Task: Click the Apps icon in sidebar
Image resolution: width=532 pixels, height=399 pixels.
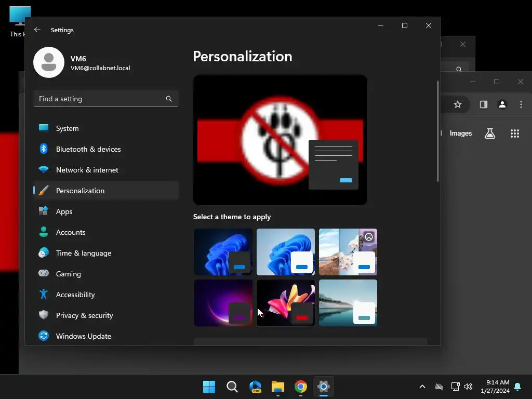Action: point(44,211)
